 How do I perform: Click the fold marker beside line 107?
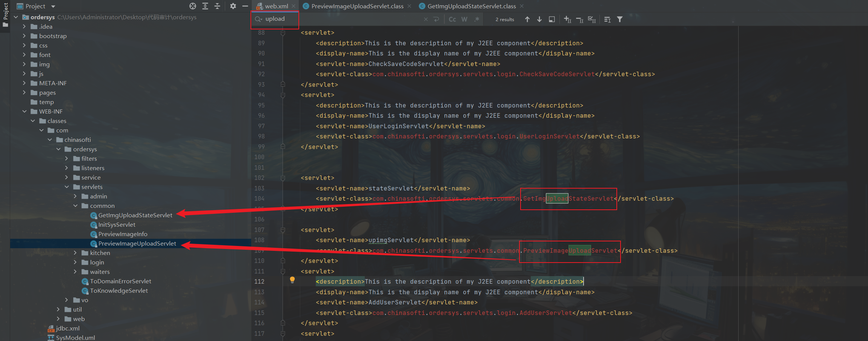tap(283, 230)
